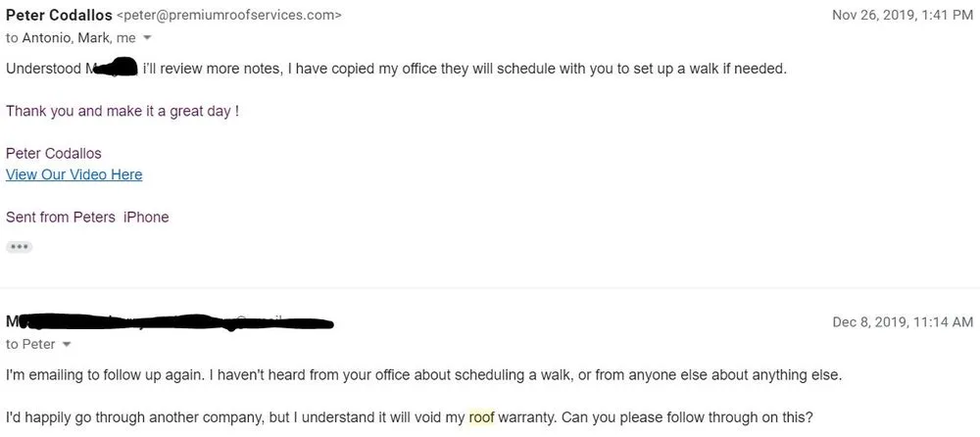Expand details arrow beside 'to Peter'
The width and height of the screenshot is (980, 437).
(x=67, y=345)
